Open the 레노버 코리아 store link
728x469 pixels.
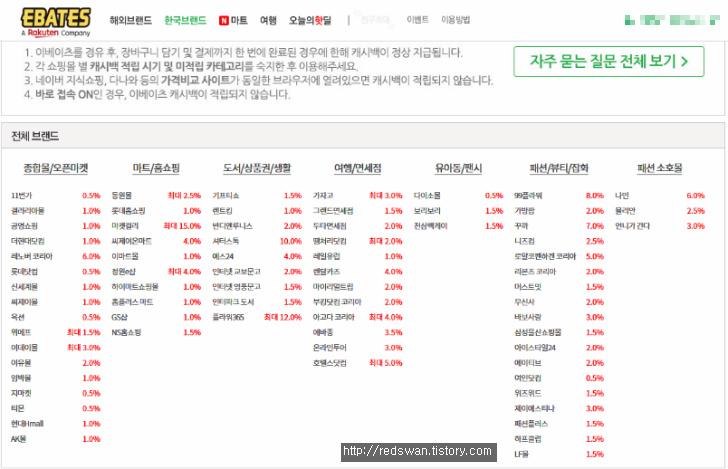pos(32,256)
